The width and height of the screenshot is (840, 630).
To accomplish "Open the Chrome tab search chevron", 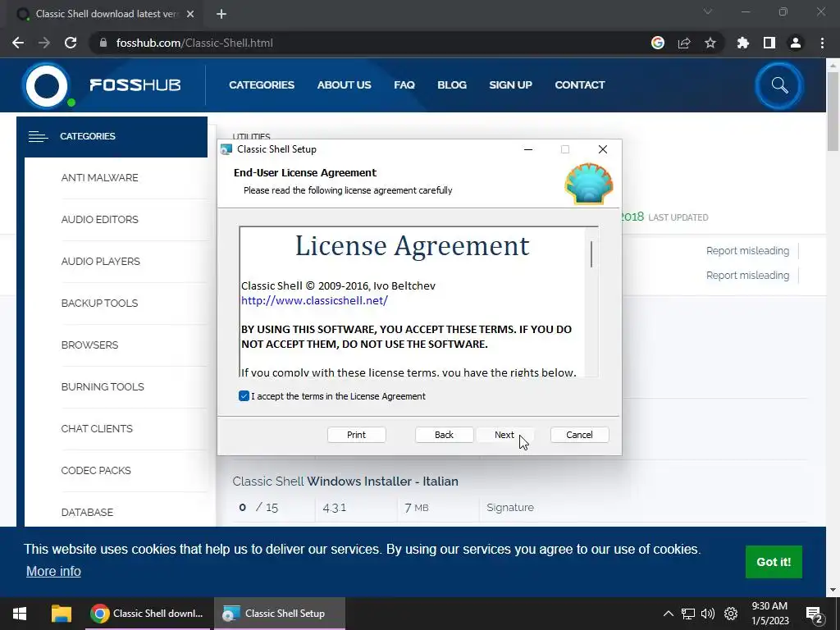I will pyautogui.click(x=708, y=11).
